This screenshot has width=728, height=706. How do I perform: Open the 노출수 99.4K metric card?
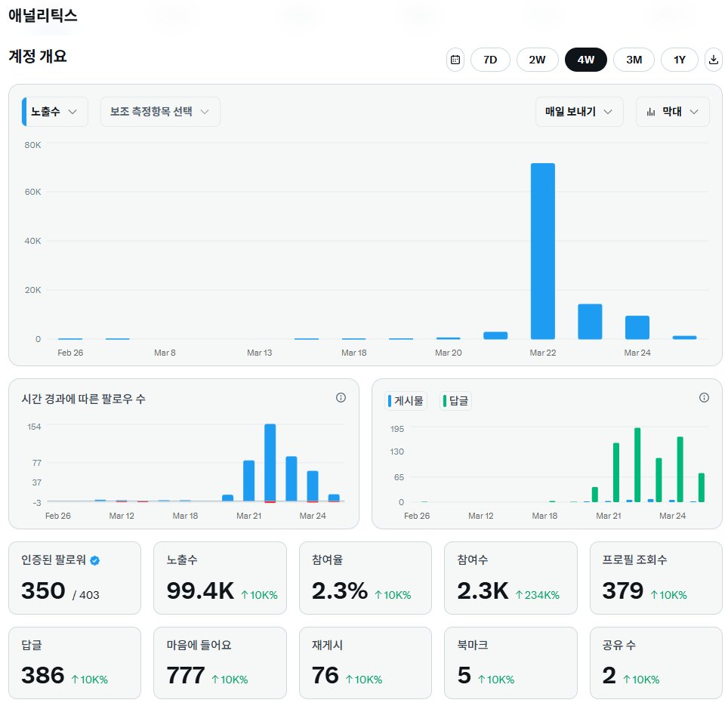pos(220,578)
